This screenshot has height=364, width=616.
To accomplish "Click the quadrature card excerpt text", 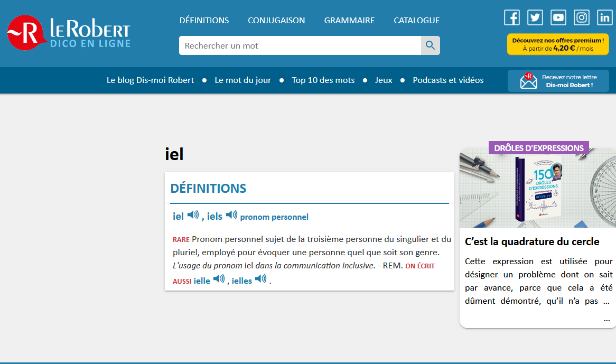I will 539,281.
